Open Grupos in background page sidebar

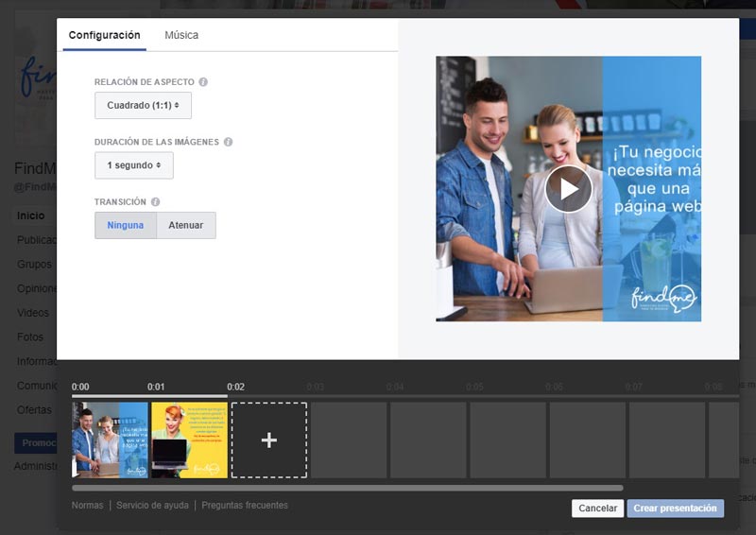(34, 265)
